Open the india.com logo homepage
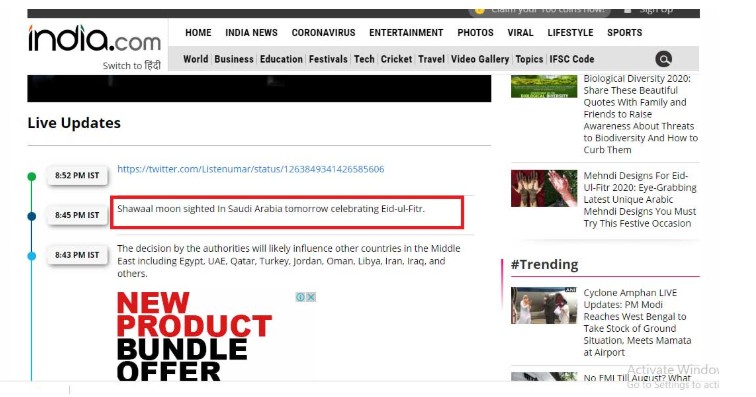The width and height of the screenshot is (756, 397). click(94, 39)
